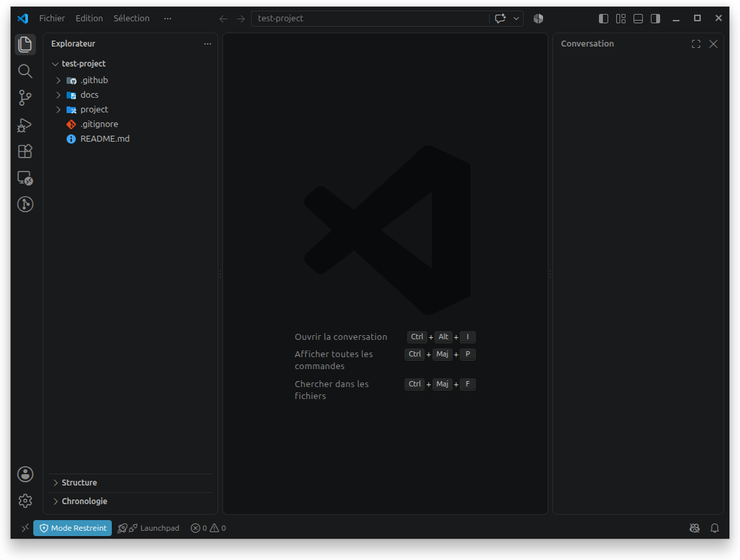Click the chat icon in the command center
Screen dimensions: 740x560
500,19
